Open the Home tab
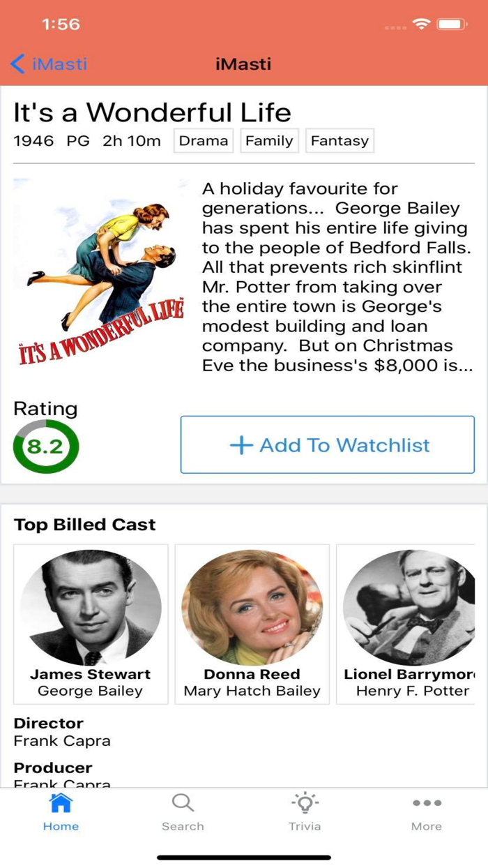The width and height of the screenshot is (488, 868). (61, 812)
